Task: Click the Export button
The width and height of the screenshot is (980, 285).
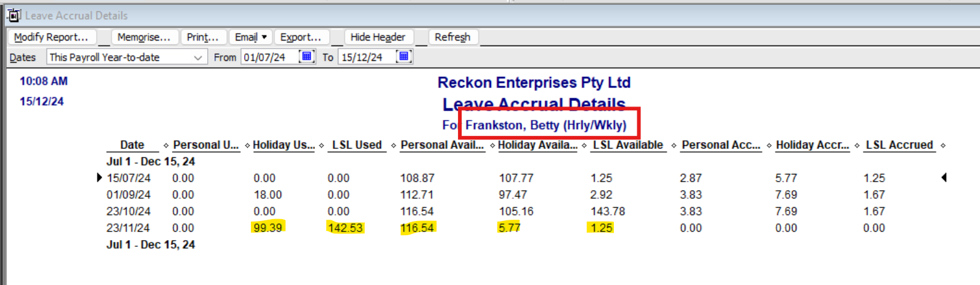Action: (x=301, y=37)
